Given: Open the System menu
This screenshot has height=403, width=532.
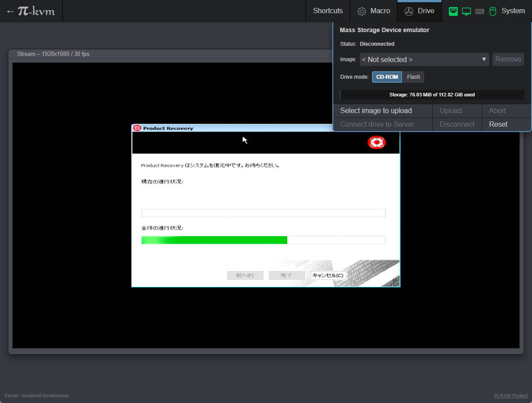Looking at the screenshot, I should (x=513, y=11).
